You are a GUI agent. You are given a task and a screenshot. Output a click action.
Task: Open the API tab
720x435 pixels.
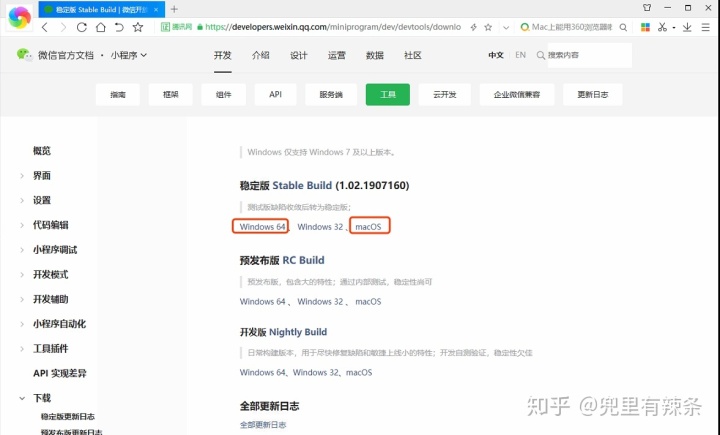(x=276, y=95)
